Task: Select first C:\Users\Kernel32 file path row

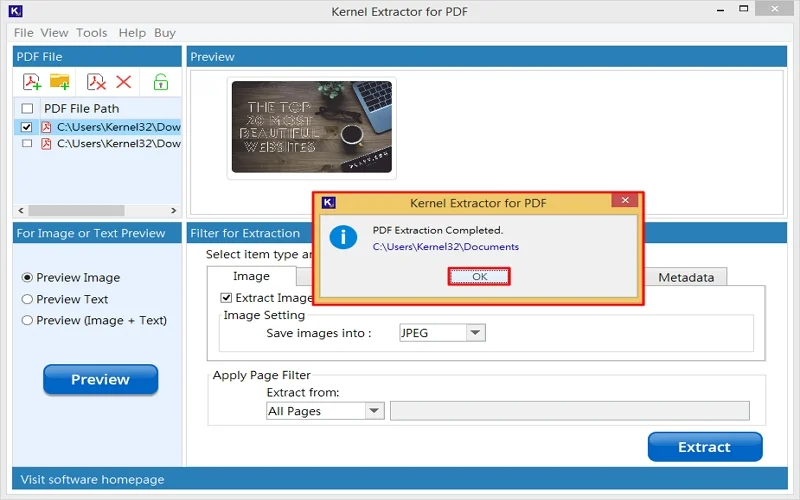Action: (98, 127)
